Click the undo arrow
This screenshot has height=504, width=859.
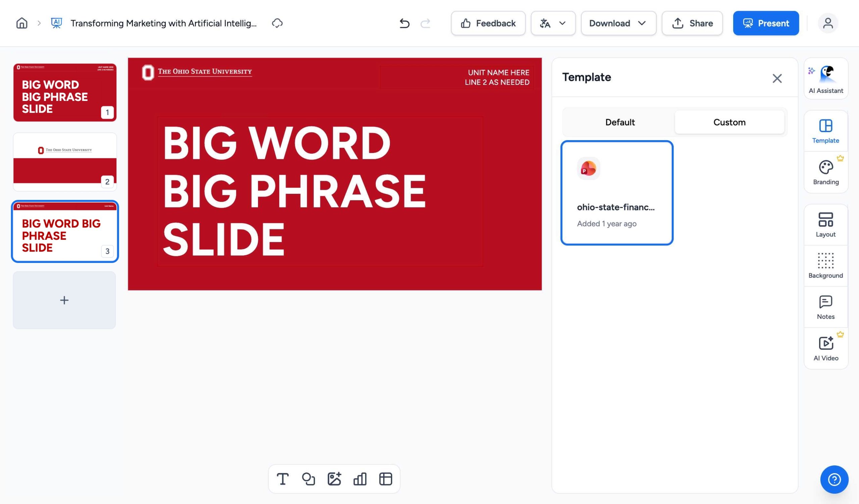pyautogui.click(x=404, y=23)
